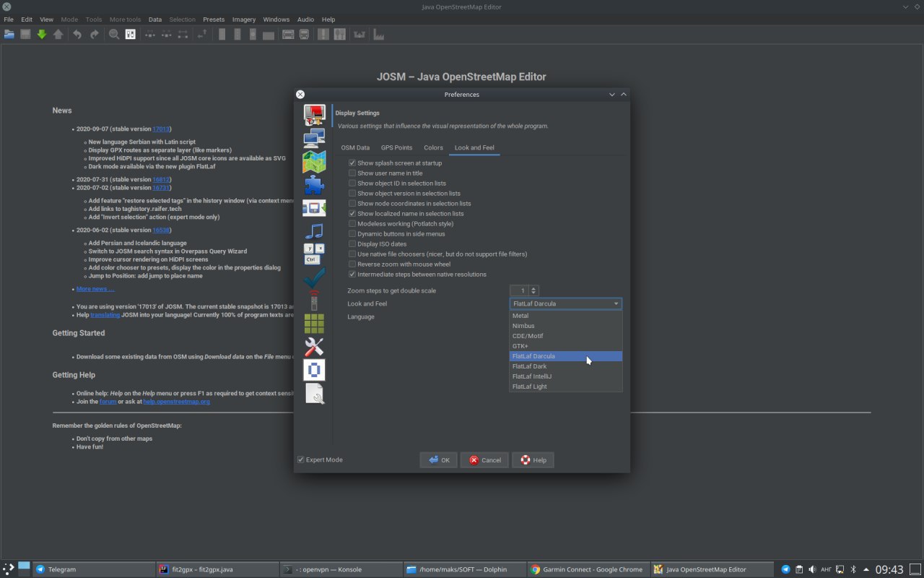This screenshot has height=578, width=924.
Task: Switch to the GPS Points tab
Action: click(397, 147)
